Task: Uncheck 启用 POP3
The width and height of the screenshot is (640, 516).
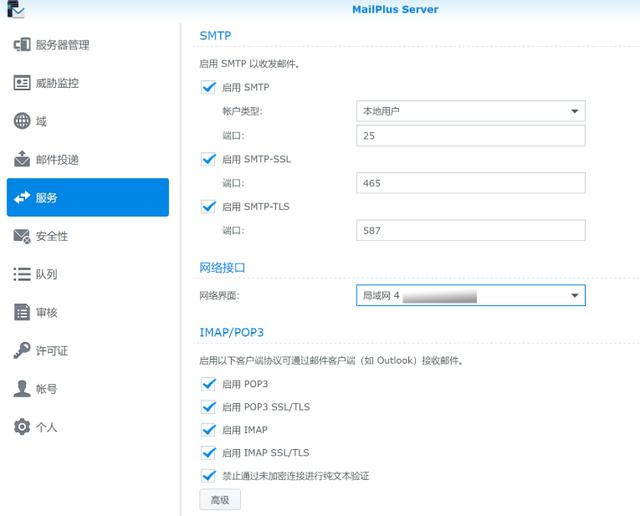Action: [x=208, y=384]
